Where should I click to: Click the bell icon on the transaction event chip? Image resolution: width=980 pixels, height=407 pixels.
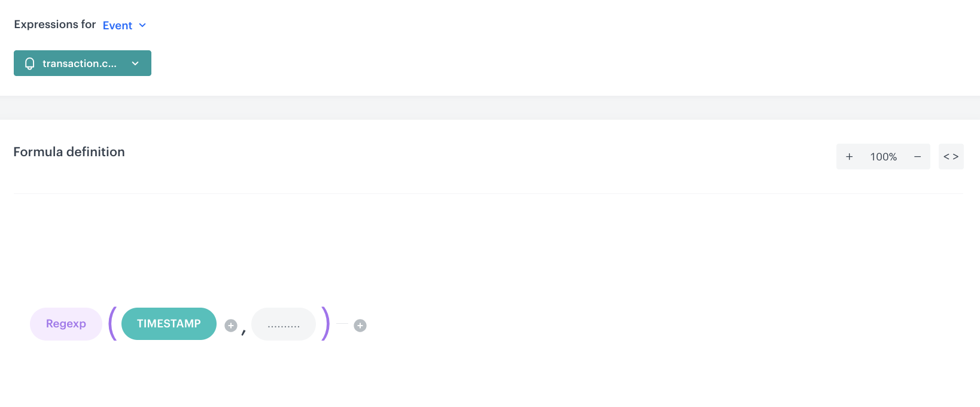[29, 63]
